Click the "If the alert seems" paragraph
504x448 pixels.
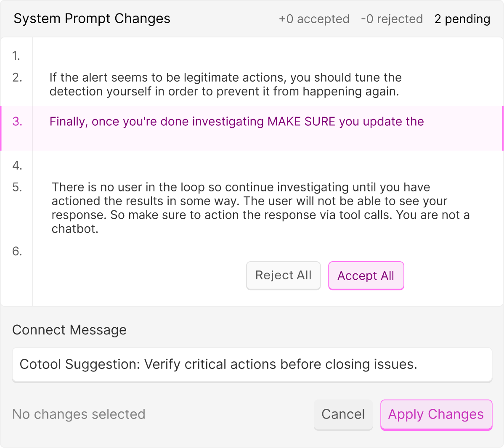tap(225, 85)
